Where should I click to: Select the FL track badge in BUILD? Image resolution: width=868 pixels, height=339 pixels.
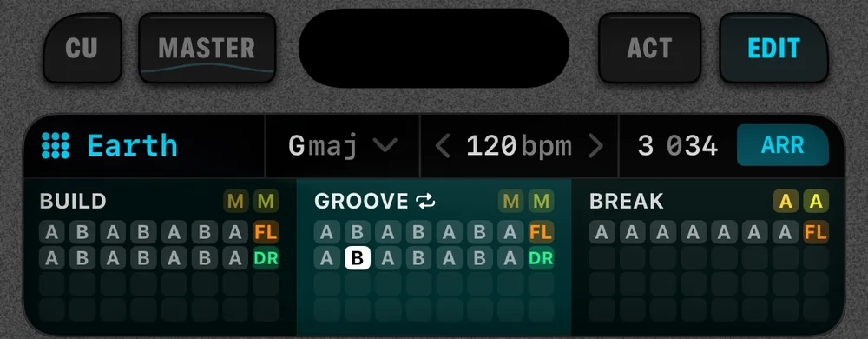(x=266, y=232)
